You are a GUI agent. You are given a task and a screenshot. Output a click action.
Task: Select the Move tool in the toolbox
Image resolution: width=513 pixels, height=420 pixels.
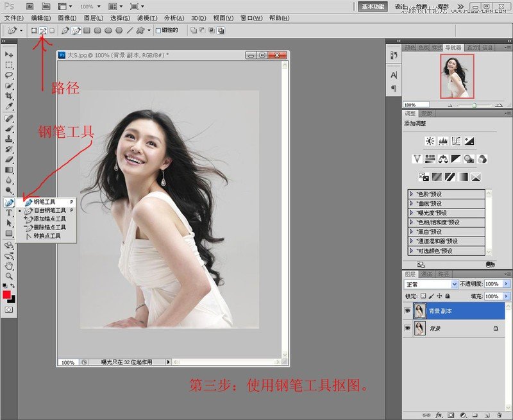(x=9, y=55)
